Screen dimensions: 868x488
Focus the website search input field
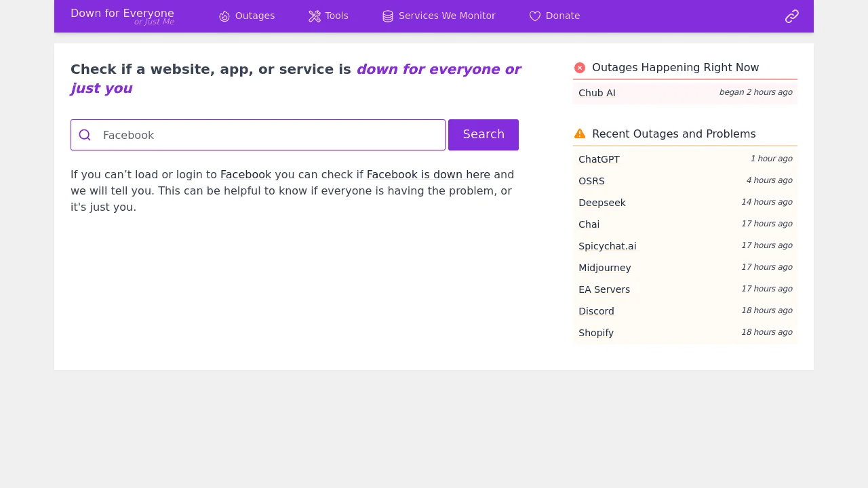271,135
